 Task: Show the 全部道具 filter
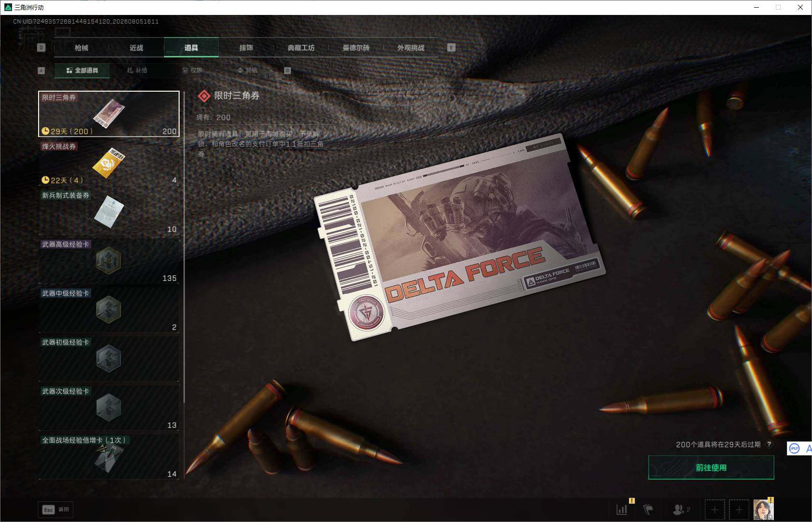[x=82, y=70]
